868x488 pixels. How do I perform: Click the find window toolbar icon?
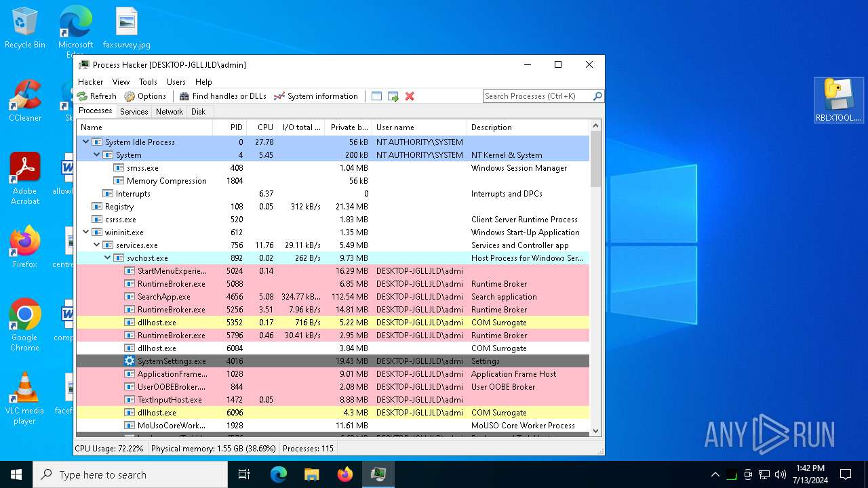coord(377,96)
